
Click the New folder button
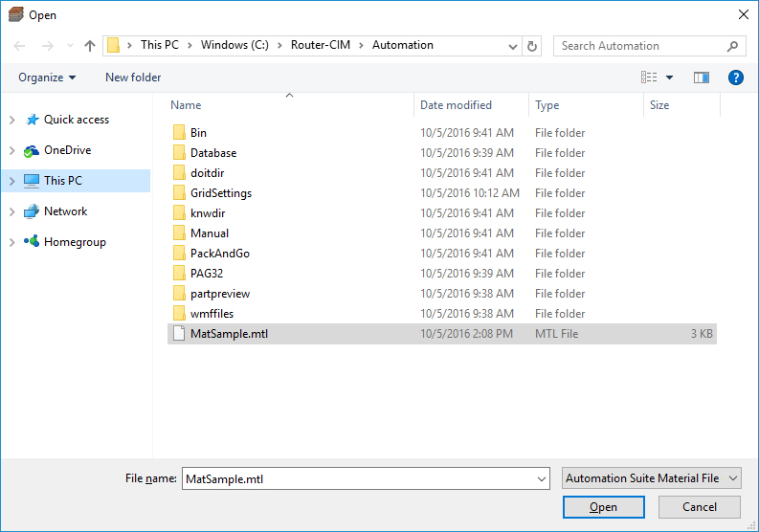tap(133, 78)
